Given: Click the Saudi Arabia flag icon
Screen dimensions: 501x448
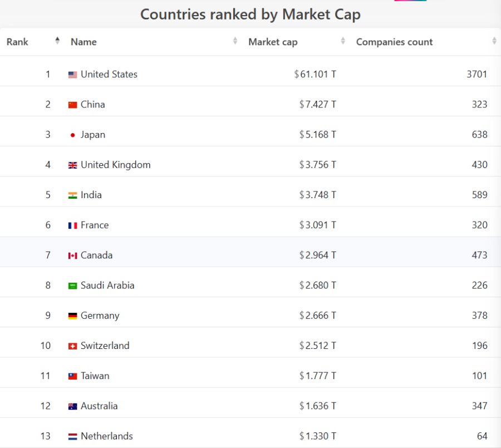Looking at the screenshot, I should tap(72, 285).
